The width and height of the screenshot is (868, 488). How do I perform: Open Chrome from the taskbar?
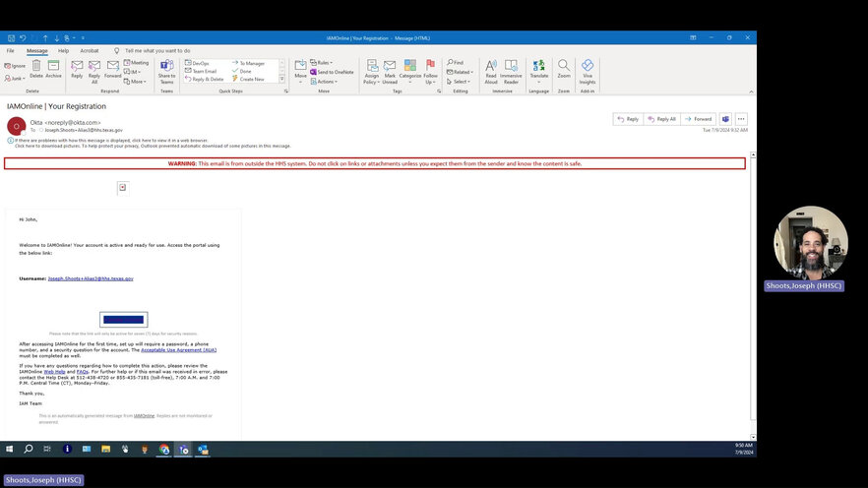(x=163, y=450)
